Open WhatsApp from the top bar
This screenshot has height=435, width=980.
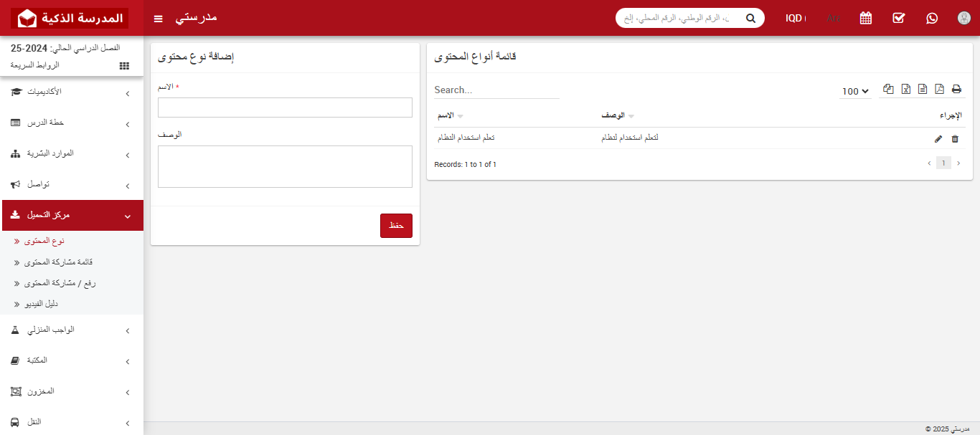pyautogui.click(x=931, y=18)
